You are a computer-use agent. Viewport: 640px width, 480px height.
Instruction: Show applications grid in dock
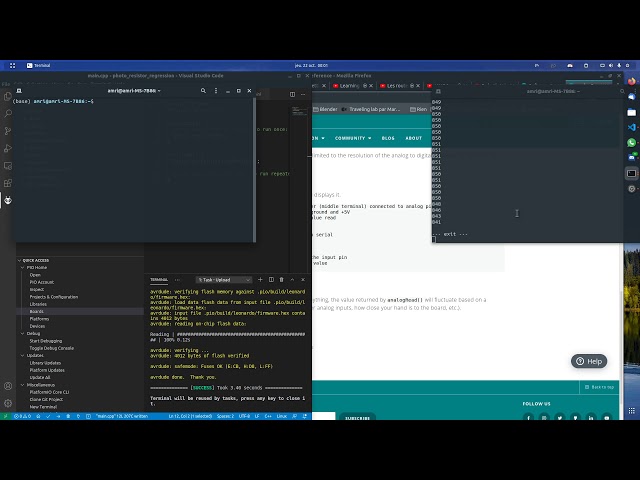tap(631, 411)
